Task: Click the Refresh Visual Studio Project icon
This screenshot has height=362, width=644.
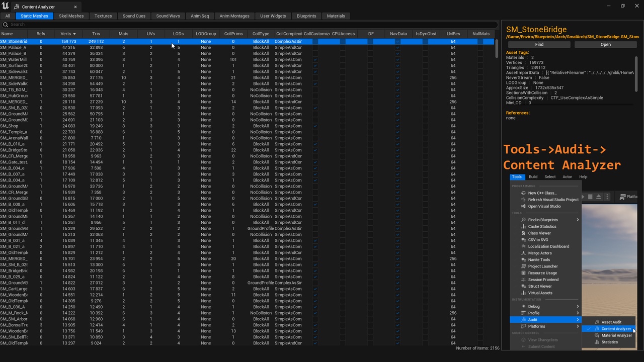Action: (523, 200)
